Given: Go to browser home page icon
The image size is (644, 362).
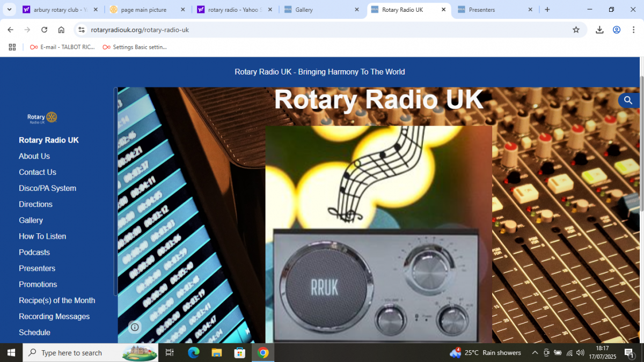Looking at the screenshot, I should [x=61, y=30].
